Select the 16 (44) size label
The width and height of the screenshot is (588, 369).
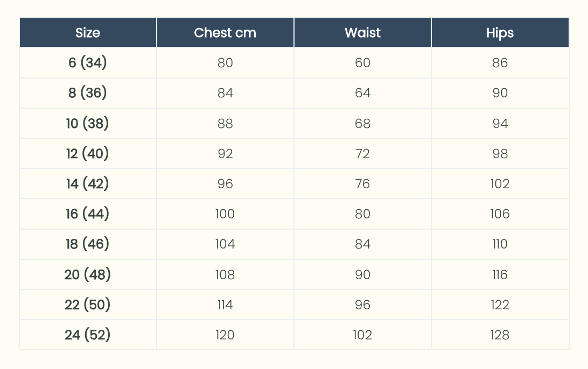click(88, 214)
